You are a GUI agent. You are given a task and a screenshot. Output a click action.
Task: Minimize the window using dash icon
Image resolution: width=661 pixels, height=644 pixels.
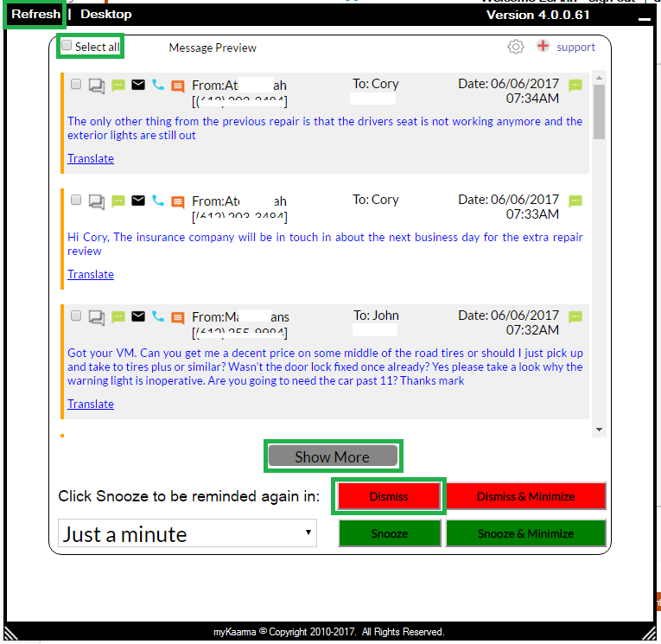click(x=644, y=18)
